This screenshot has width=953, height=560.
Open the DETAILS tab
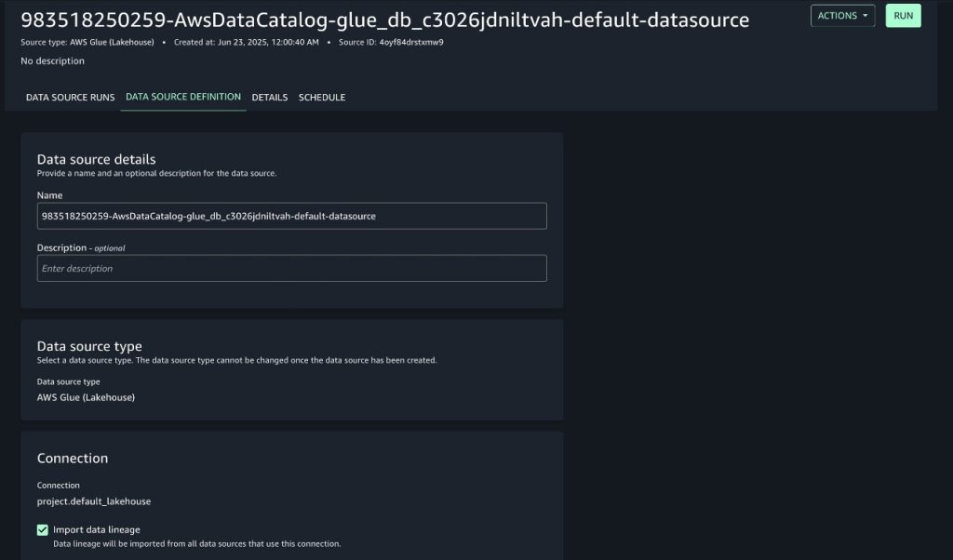pyautogui.click(x=270, y=97)
